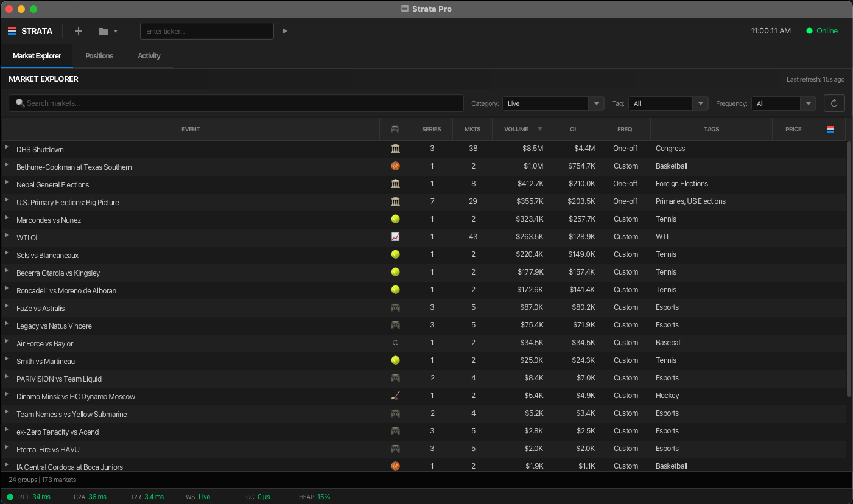The height and width of the screenshot is (504, 853).
Task: Click the tennis ball icon beside Marcondes vs Nunez
Action: (x=395, y=219)
